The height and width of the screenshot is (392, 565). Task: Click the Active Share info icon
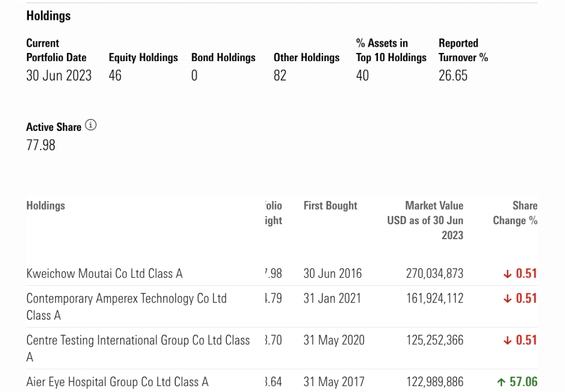pyautogui.click(x=91, y=125)
